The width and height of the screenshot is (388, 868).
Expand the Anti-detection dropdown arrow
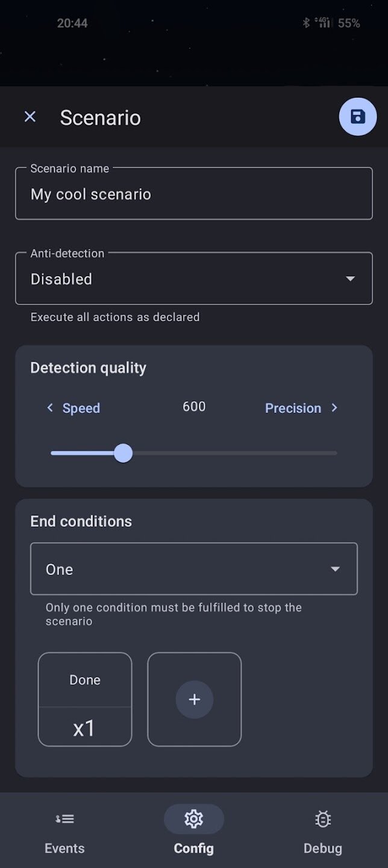tap(350, 279)
